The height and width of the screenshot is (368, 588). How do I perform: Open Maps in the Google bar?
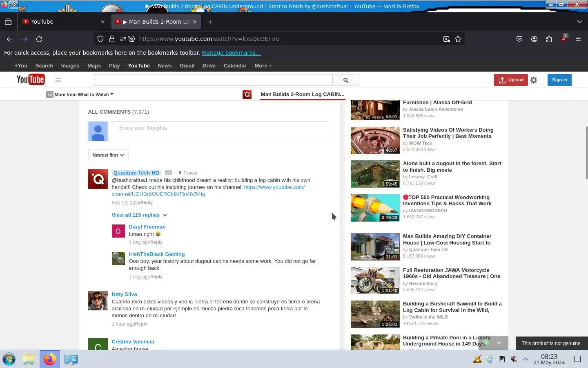(94, 65)
